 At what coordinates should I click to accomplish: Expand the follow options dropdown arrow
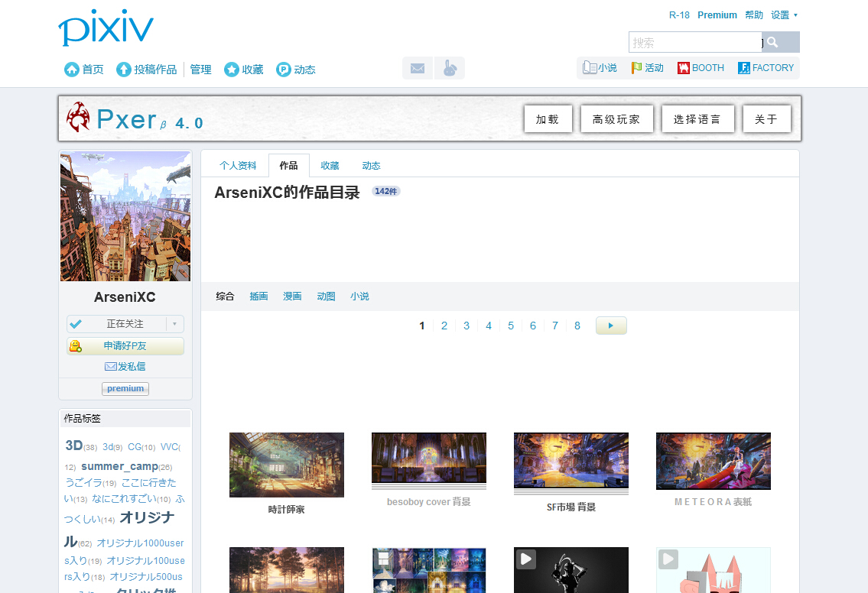[x=175, y=324]
